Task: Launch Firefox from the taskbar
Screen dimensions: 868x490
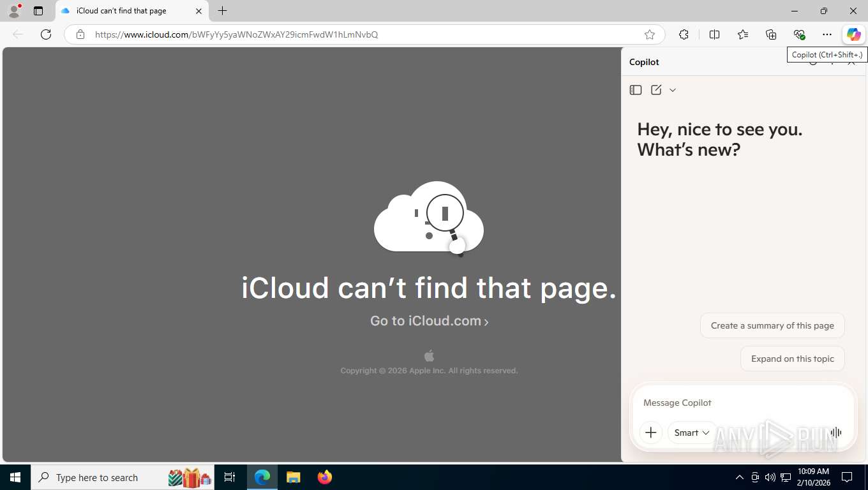Action: pyautogui.click(x=324, y=477)
